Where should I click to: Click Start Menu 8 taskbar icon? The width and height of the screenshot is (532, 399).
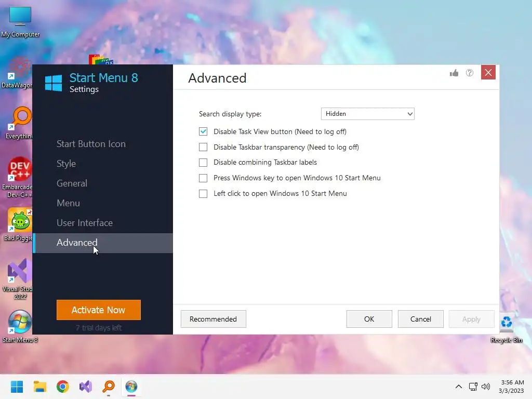(x=131, y=387)
